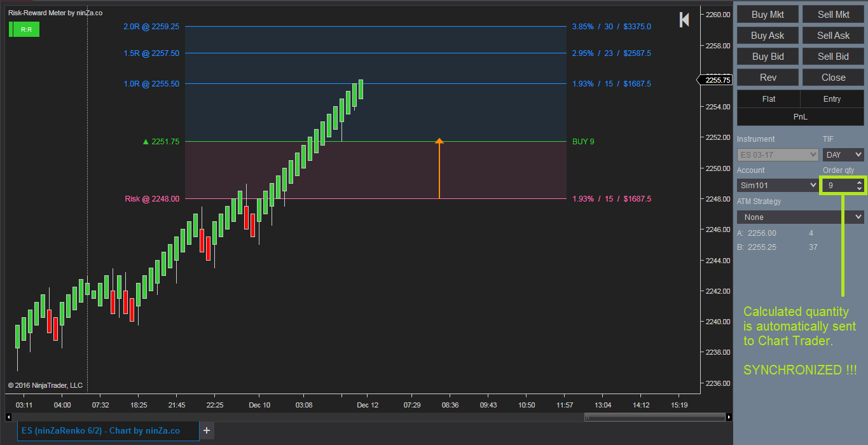The width and height of the screenshot is (868, 445).
Task: Click the Close button to exit position
Action: point(833,77)
